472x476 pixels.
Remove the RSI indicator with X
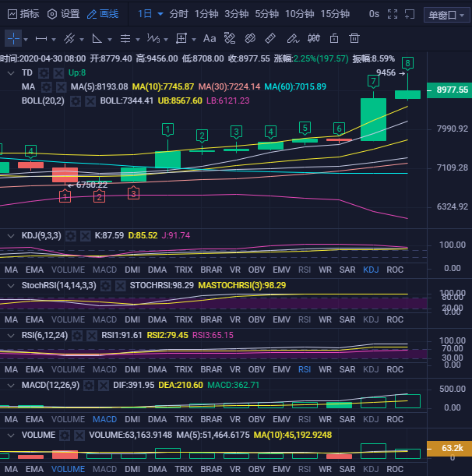pos(92,336)
